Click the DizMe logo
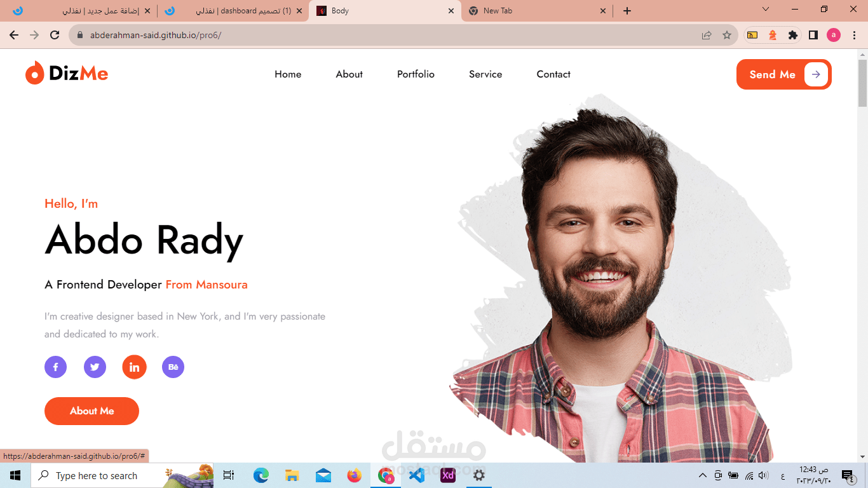This screenshot has height=488, width=868. pyautogui.click(x=67, y=74)
